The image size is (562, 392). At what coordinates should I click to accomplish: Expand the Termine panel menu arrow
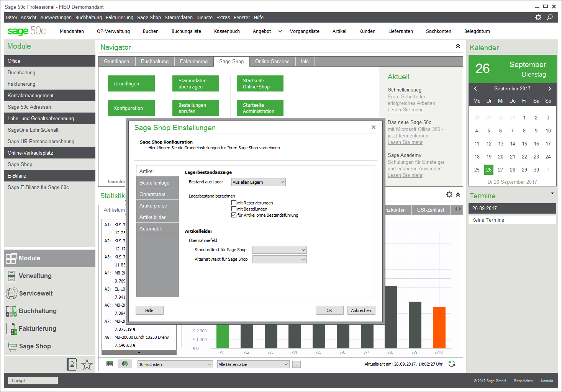tap(552, 193)
